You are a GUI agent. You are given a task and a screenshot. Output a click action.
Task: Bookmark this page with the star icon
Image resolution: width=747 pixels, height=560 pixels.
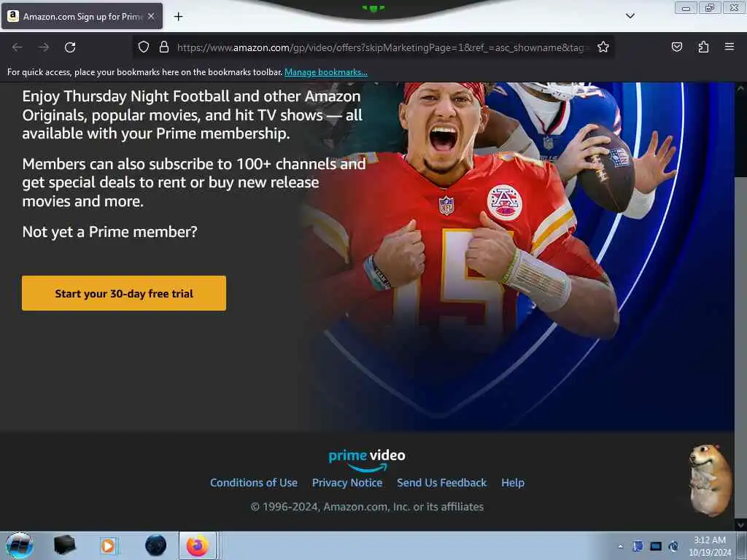[x=603, y=47]
